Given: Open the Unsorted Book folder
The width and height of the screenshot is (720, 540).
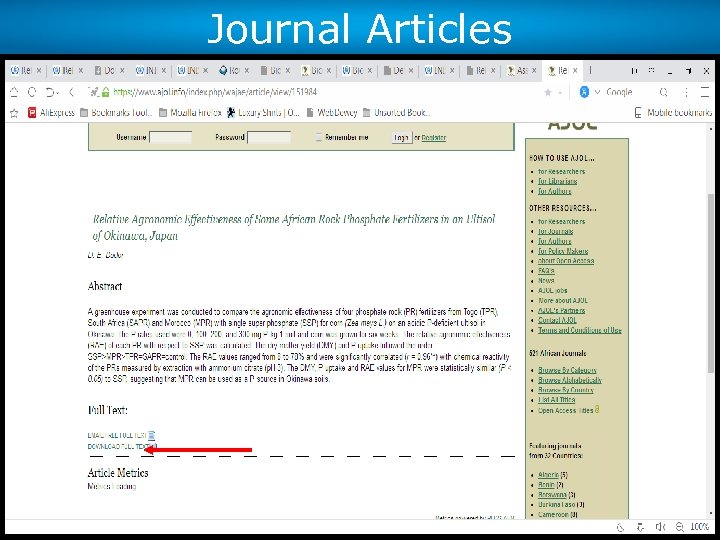Looking at the screenshot, I should tap(396, 112).
